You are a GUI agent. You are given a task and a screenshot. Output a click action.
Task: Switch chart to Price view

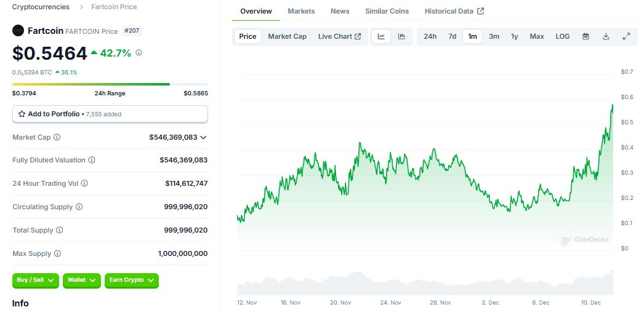[x=248, y=36]
